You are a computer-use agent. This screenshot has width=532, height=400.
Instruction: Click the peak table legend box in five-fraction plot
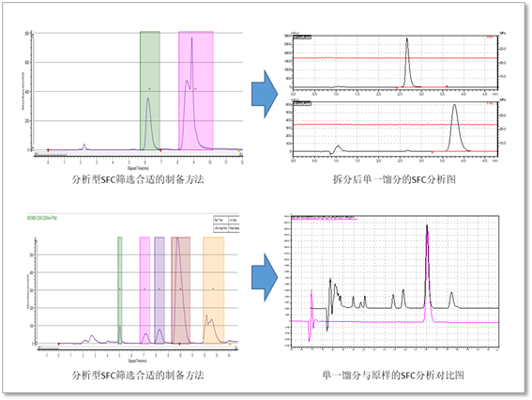coord(226,224)
